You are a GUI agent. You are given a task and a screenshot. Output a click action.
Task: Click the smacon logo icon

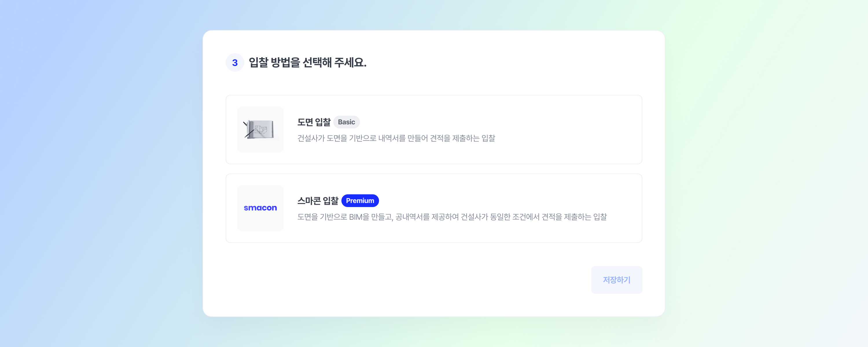pos(260,208)
